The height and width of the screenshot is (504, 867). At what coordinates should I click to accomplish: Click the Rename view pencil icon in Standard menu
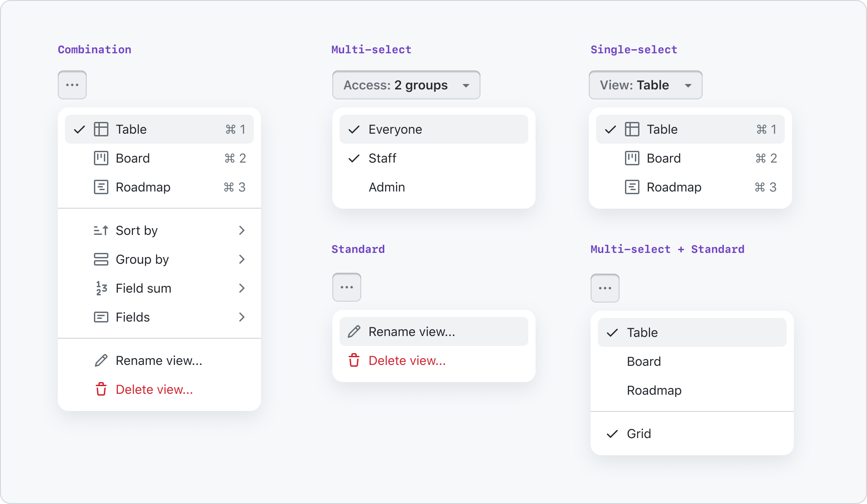click(354, 332)
